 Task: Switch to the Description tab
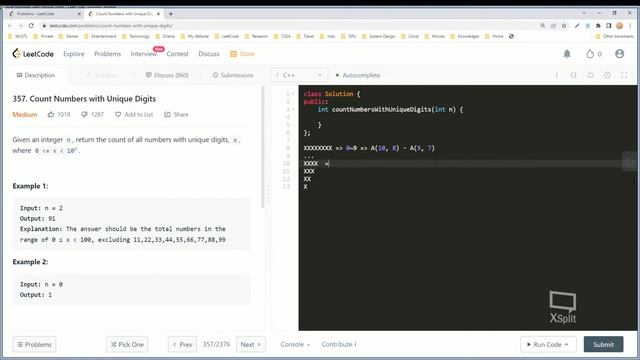point(36,75)
